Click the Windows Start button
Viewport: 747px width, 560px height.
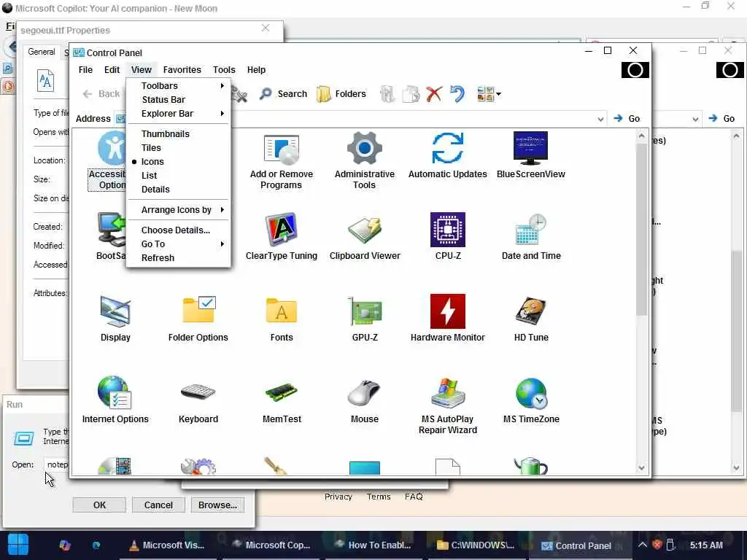[x=18, y=545]
